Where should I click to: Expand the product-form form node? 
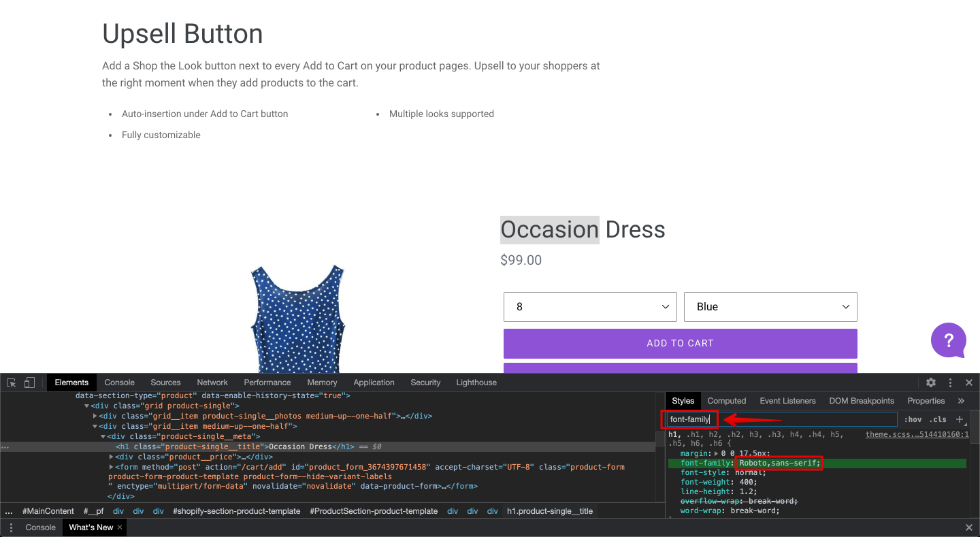[x=112, y=467]
